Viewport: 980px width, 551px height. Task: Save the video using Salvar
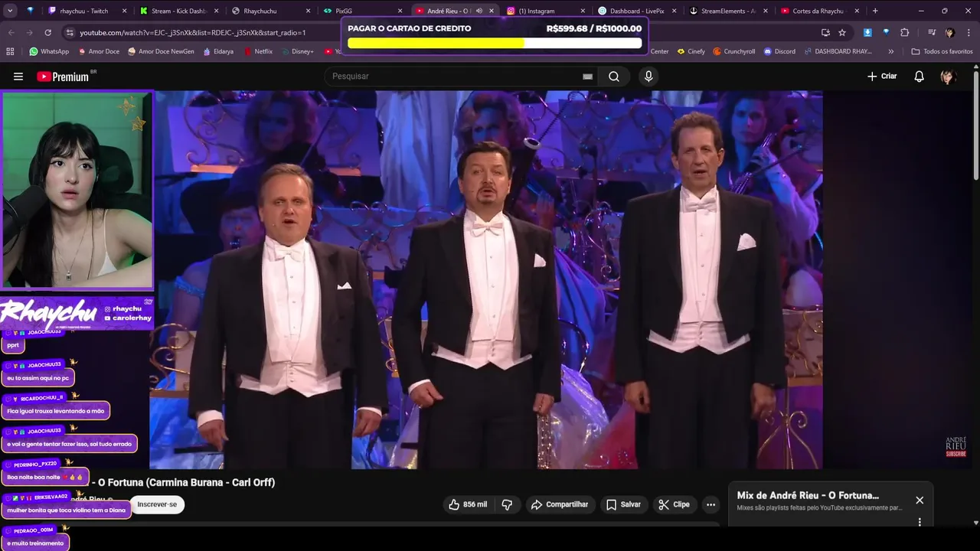pos(623,504)
